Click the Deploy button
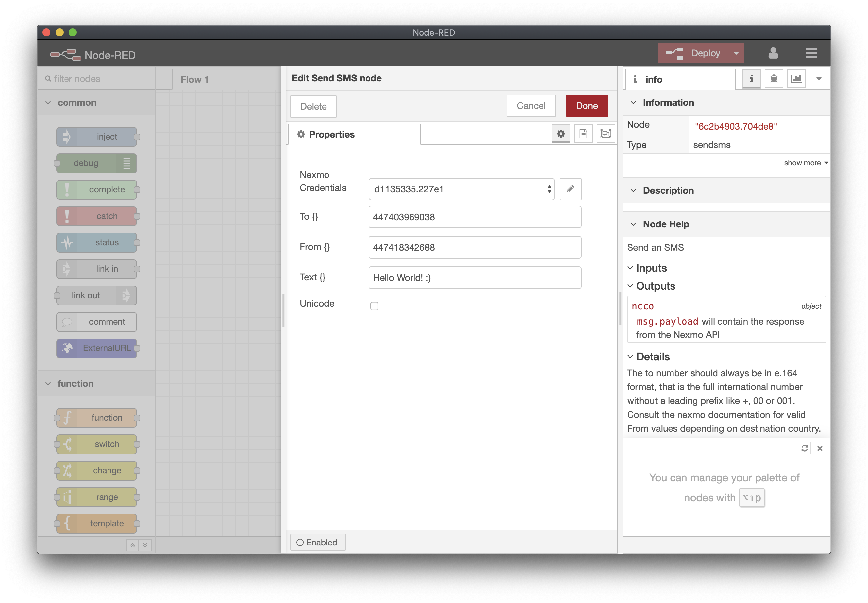Image resolution: width=868 pixels, height=603 pixels. click(x=693, y=53)
